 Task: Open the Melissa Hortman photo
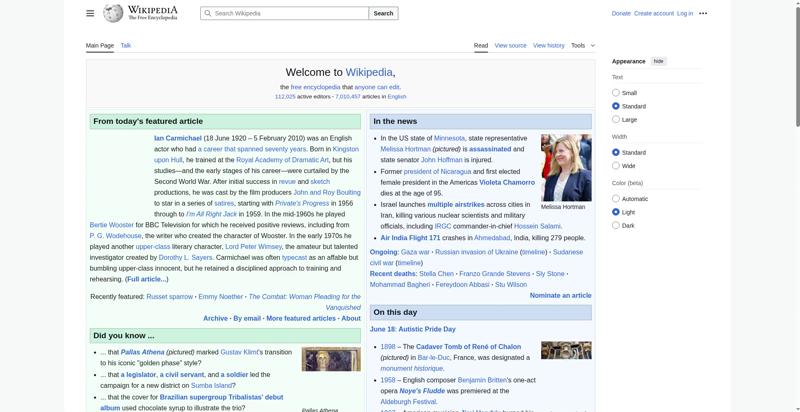[x=566, y=168]
